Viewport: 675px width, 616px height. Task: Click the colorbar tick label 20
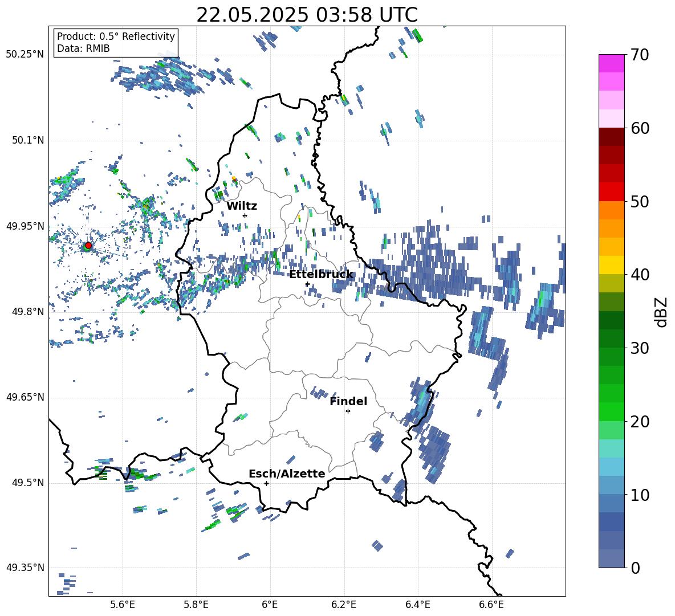640,422
